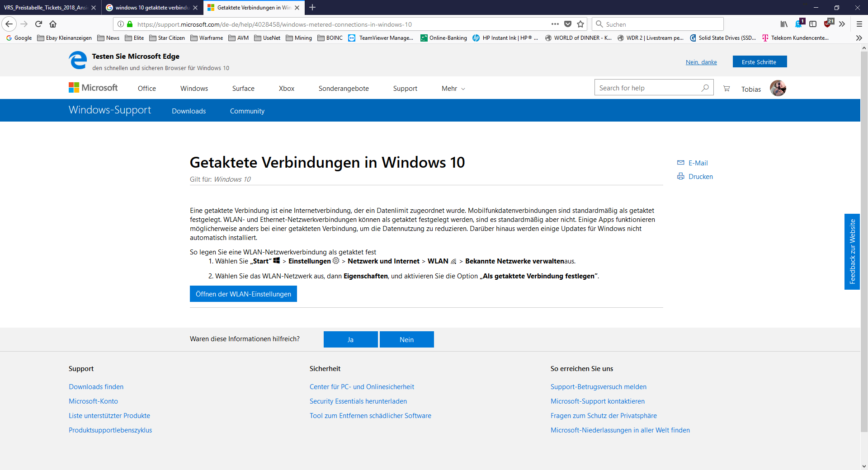The width and height of the screenshot is (868, 470).
Task: Open Microsoft-Support kontaktieren link
Action: (597, 401)
